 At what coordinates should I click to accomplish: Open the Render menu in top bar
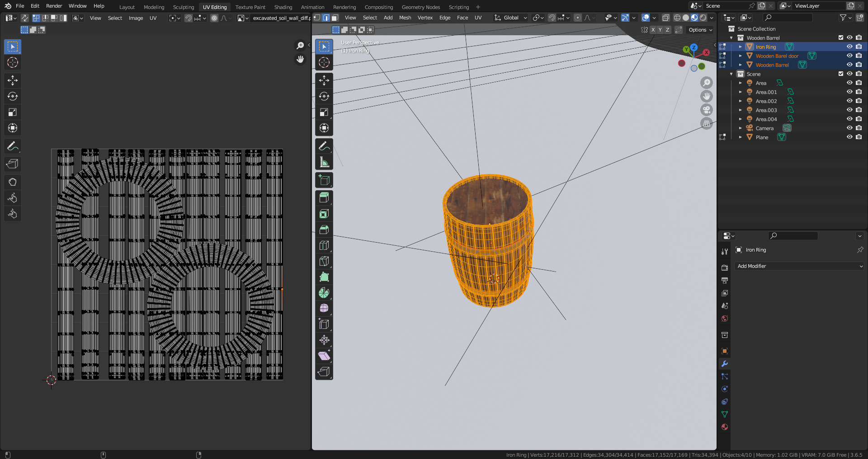[54, 6]
